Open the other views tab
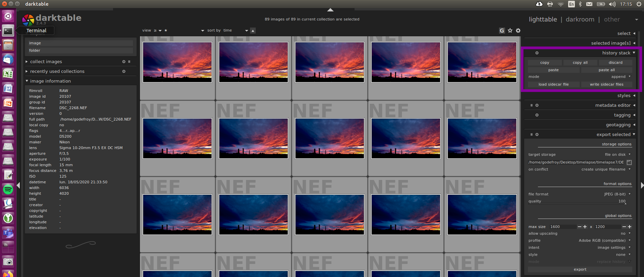 [x=612, y=19]
